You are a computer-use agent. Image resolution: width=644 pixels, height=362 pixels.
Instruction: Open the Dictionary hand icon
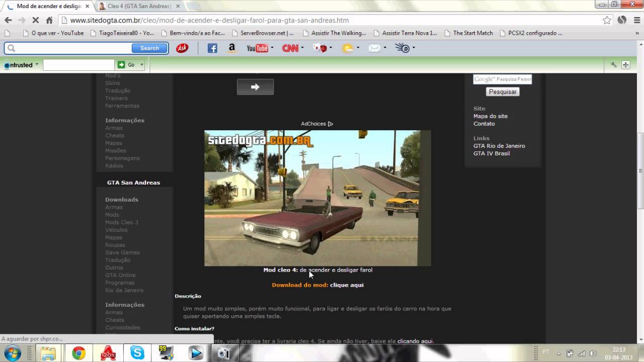click(x=403, y=48)
